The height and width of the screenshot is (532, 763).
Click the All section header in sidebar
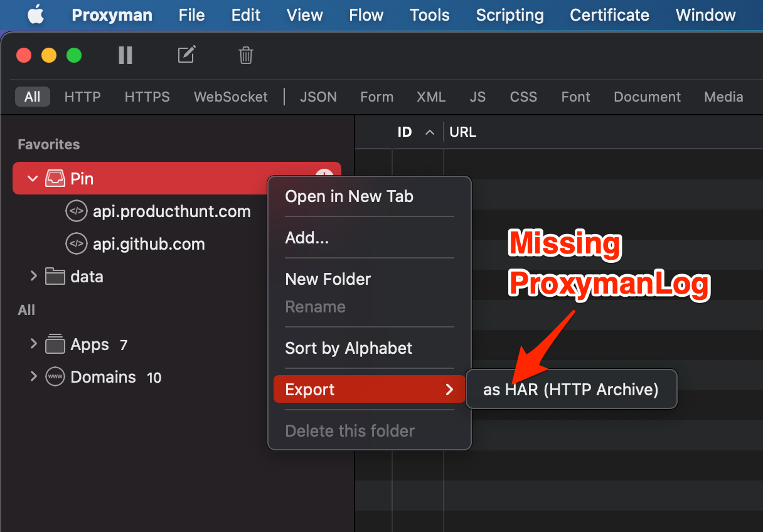click(x=26, y=310)
